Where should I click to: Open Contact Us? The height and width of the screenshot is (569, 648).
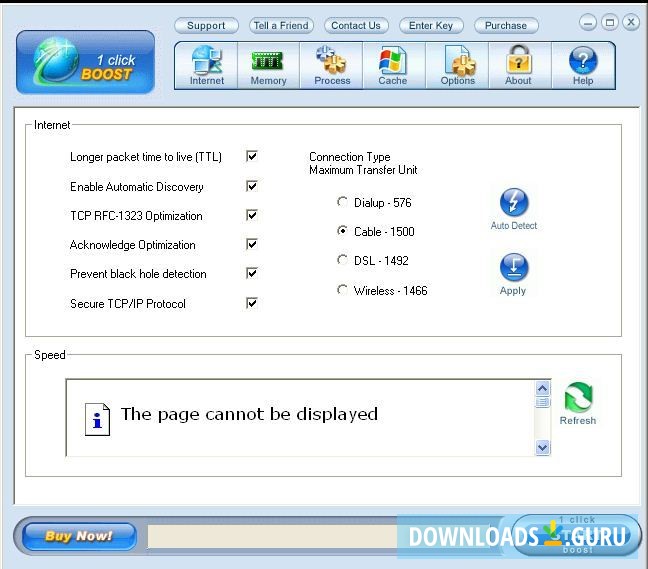[x=356, y=26]
